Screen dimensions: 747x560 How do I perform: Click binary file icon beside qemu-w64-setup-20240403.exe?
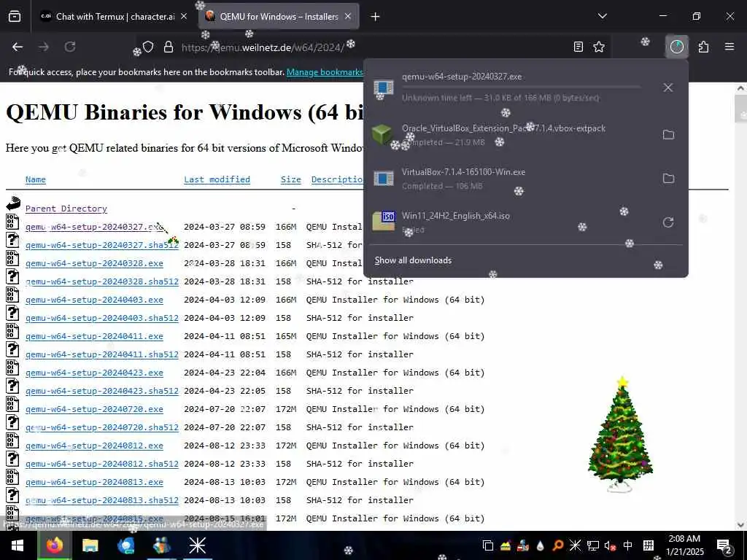point(13,295)
